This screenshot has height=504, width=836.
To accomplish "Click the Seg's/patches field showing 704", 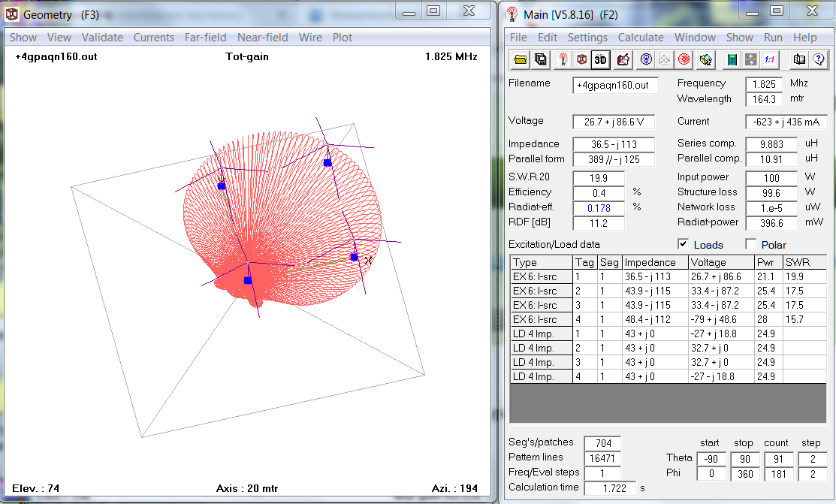I will click(602, 443).
